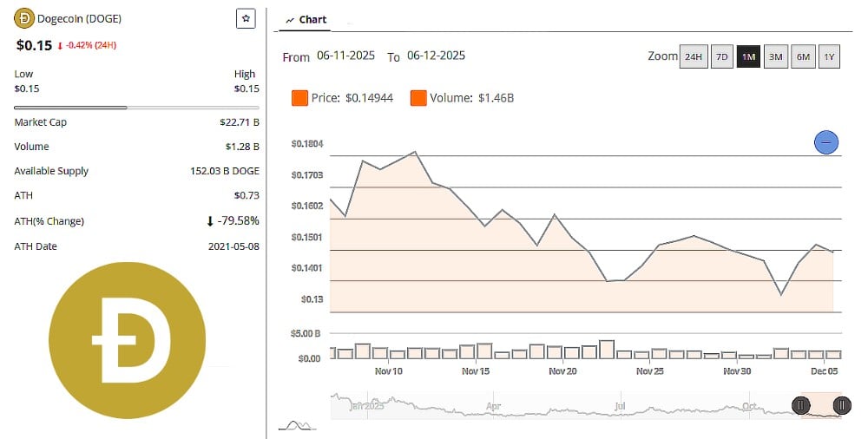Screen dimensions: 868x439
Task: Toggle the Volume series legend
Action: [x=418, y=98]
